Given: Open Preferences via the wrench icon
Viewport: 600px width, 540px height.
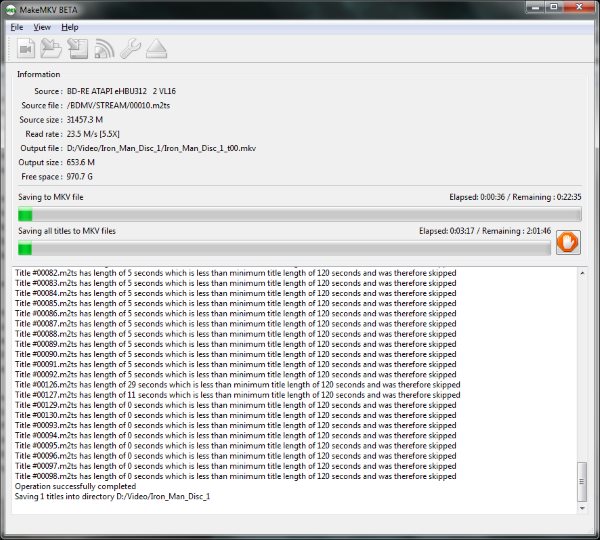Looking at the screenshot, I should point(130,49).
